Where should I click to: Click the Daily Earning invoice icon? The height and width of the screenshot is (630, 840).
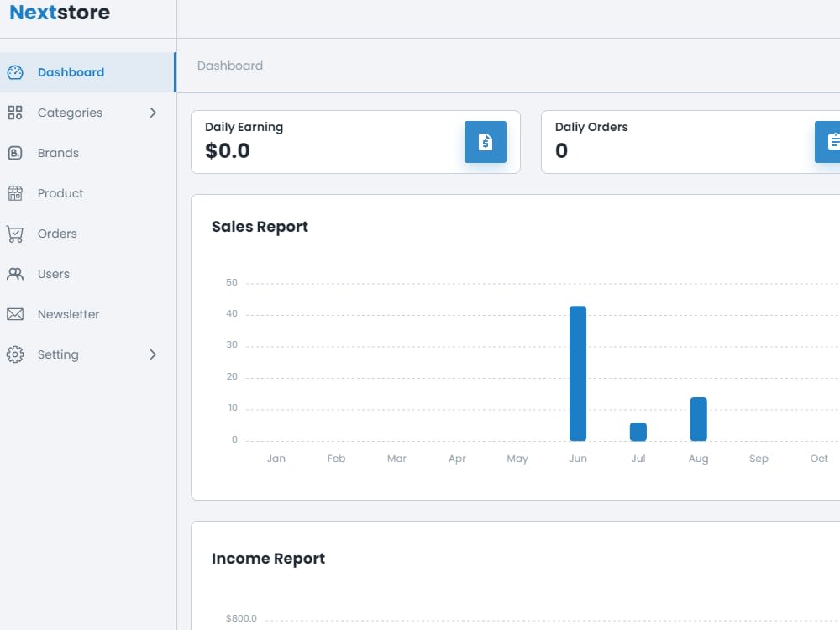tap(486, 142)
